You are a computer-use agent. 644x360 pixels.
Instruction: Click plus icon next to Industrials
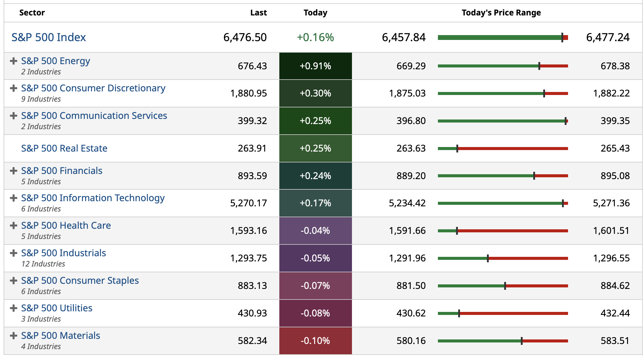pos(13,253)
